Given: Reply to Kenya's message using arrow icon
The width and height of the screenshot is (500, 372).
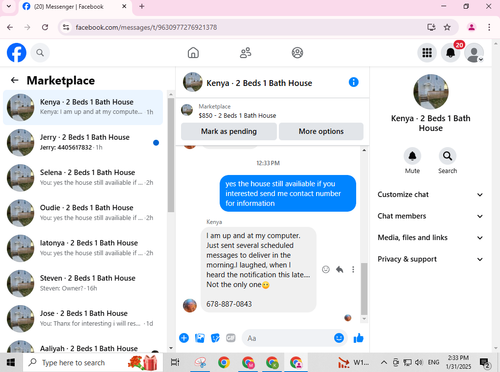Looking at the screenshot, I should 340,269.
